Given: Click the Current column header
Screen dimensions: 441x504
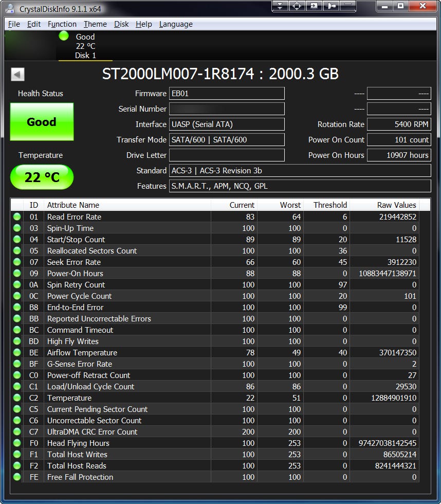Looking at the screenshot, I should click(x=234, y=205).
